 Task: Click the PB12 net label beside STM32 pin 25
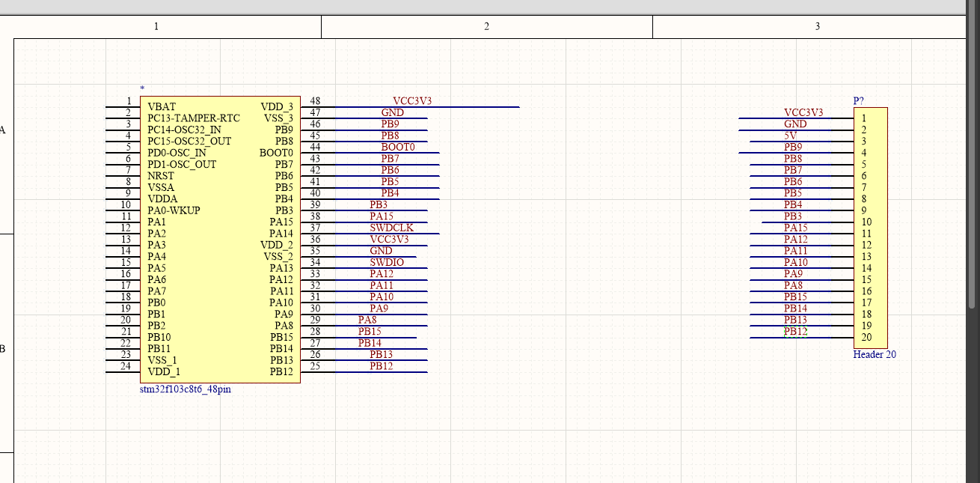tap(382, 366)
